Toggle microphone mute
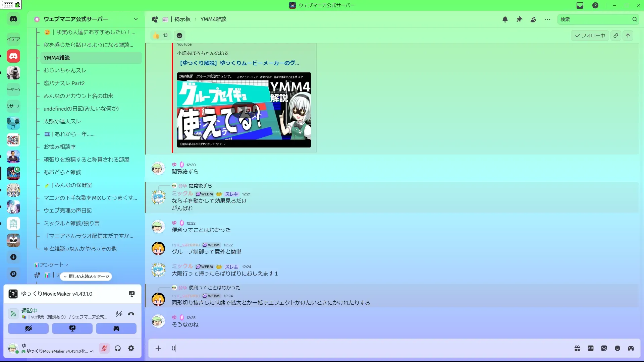 coord(104,348)
